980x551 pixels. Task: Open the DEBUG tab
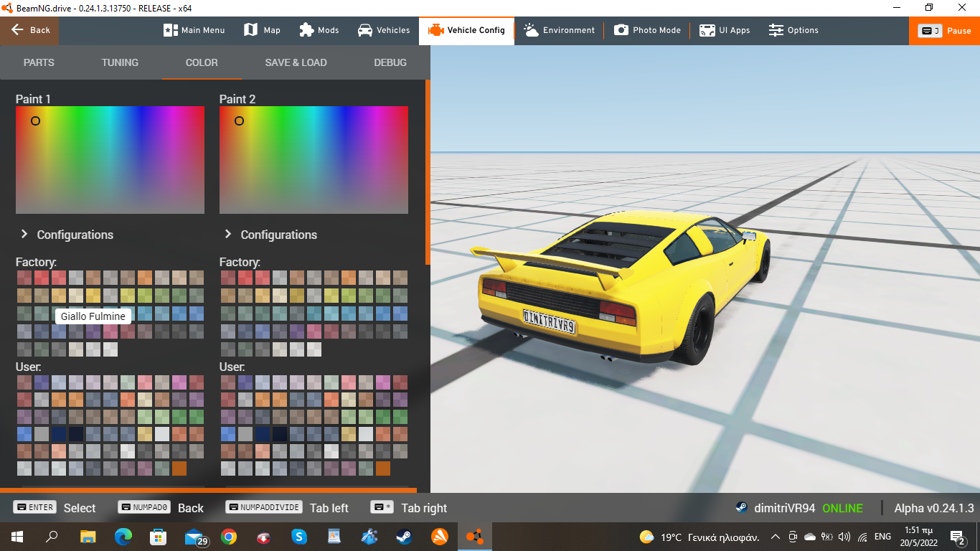(x=390, y=62)
